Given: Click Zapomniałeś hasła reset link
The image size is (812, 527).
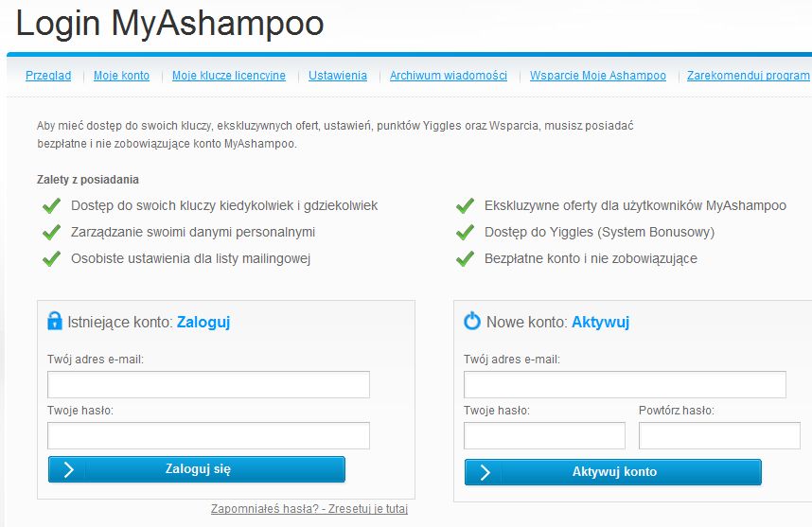Looking at the screenshot, I should click(309, 509).
